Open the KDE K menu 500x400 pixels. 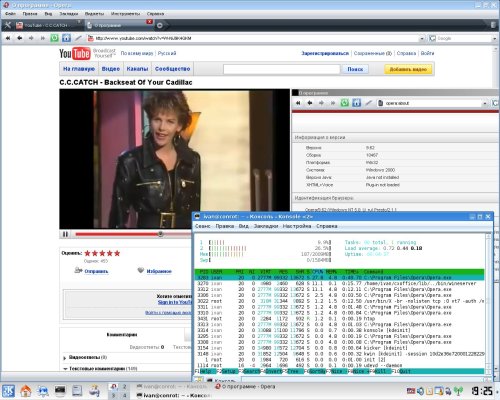pyautogui.click(x=8, y=390)
